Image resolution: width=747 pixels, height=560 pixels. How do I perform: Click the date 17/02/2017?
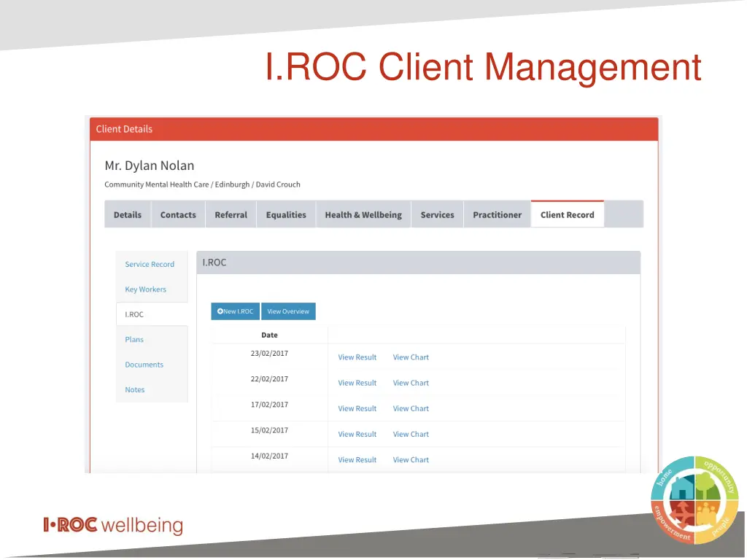pos(270,405)
